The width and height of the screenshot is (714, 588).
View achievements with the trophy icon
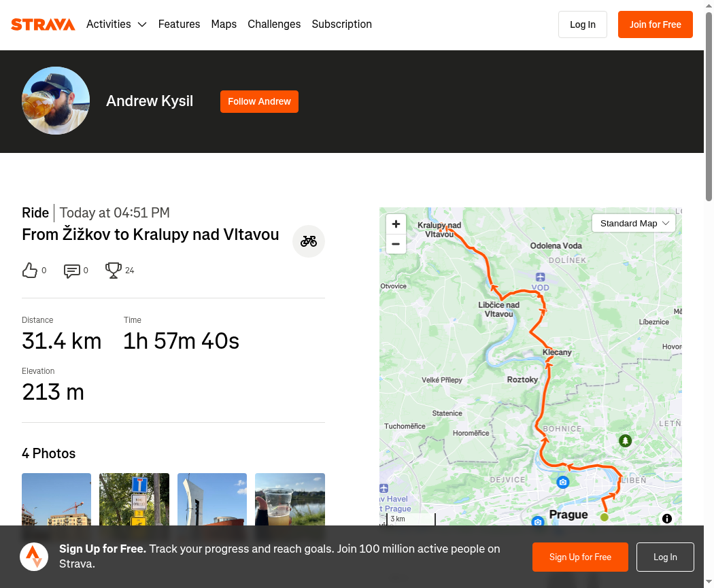[114, 271]
